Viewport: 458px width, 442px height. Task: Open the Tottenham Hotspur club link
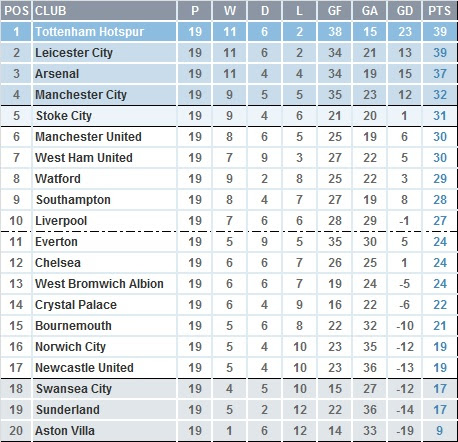pyautogui.click(x=90, y=32)
